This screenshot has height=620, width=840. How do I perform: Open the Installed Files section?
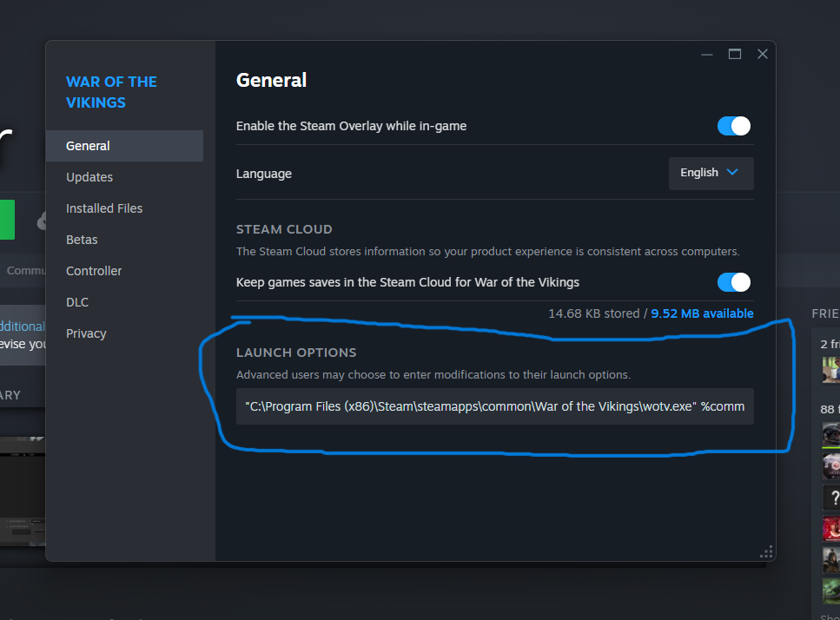[x=104, y=208]
